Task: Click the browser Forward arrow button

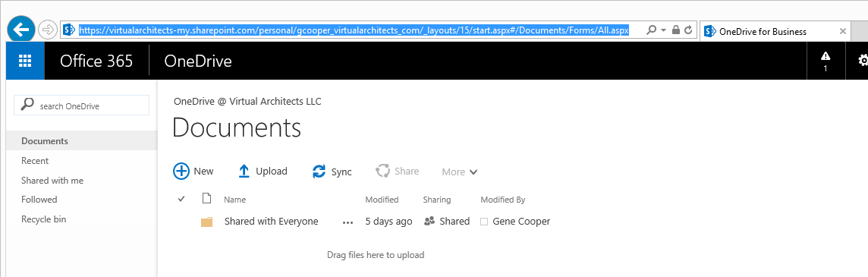Action: click(x=48, y=30)
